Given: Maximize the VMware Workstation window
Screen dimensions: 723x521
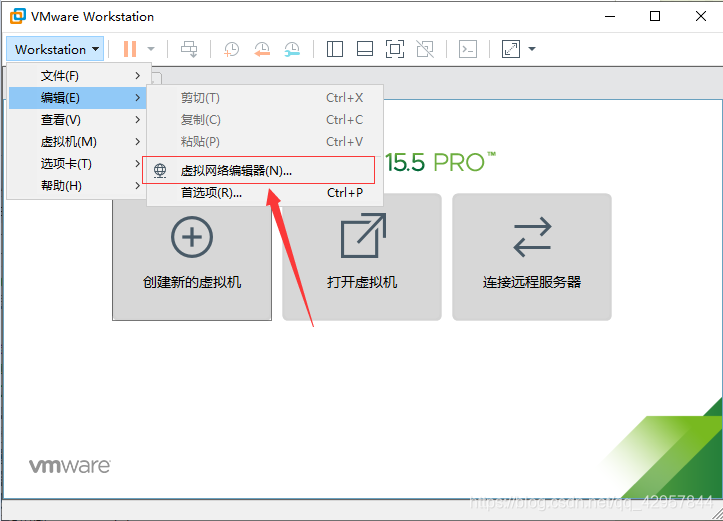Looking at the screenshot, I should (x=655, y=16).
